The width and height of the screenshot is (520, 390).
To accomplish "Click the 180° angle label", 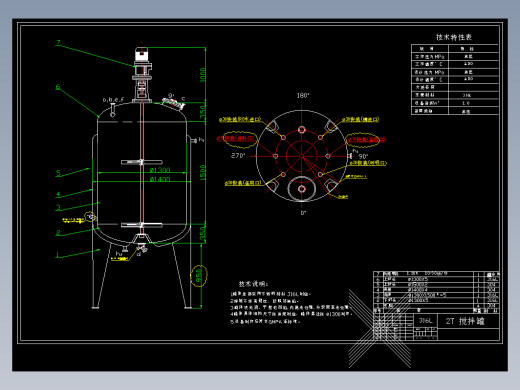I will [303, 96].
